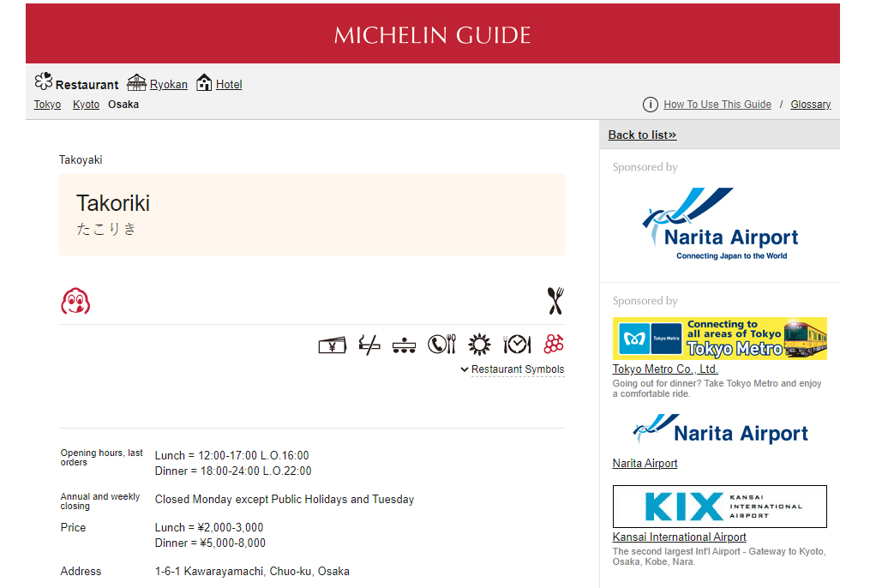
Task: Click the red grapes wine icon
Action: tap(554, 345)
